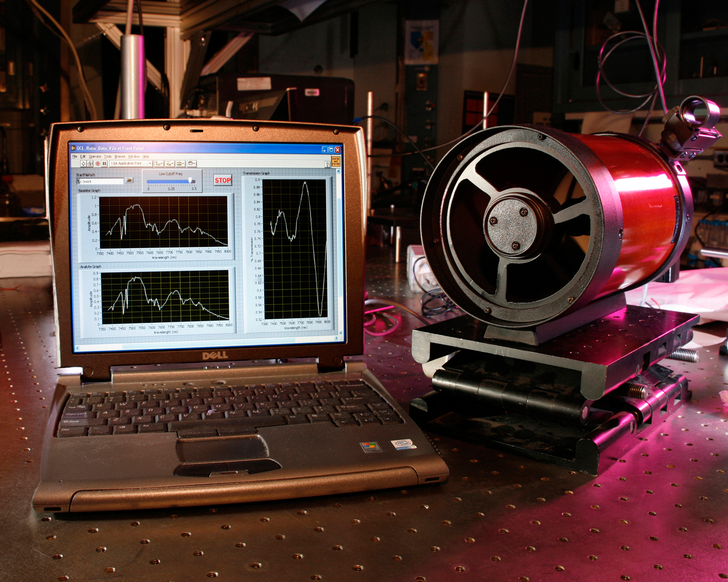Open the Resize Objects dropdown
Image resolution: width=728 pixels, height=582 pixels.
click(180, 164)
